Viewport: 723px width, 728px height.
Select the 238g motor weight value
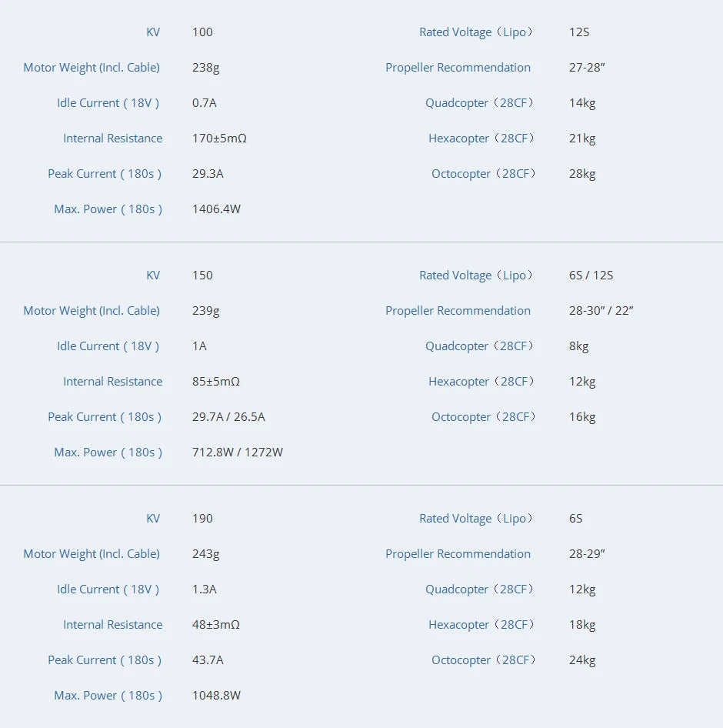(x=205, y=68)
